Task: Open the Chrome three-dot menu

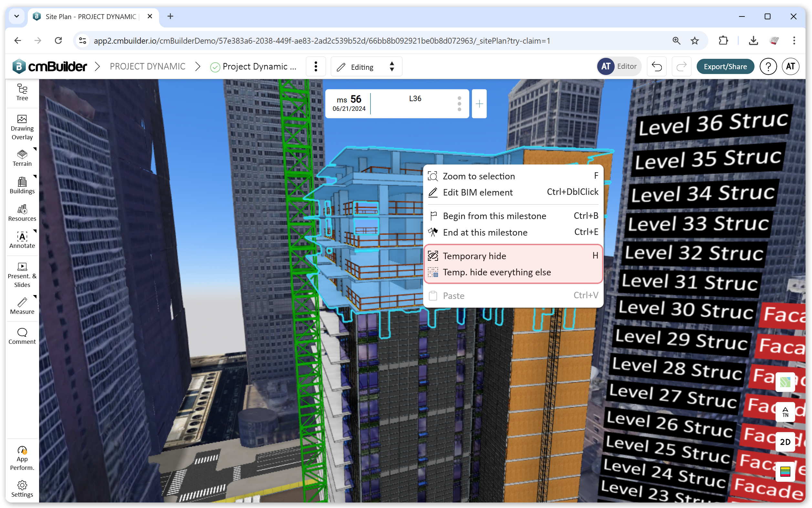Action: [794, 41]
